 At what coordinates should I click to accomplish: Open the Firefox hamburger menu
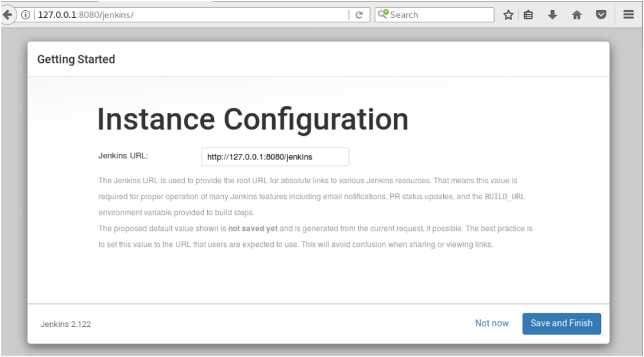[629, 15]
